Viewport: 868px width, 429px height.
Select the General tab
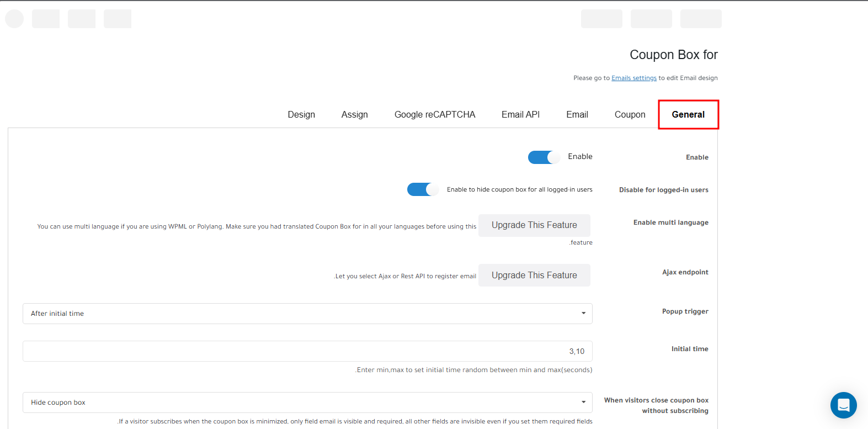tap(688, 114)
